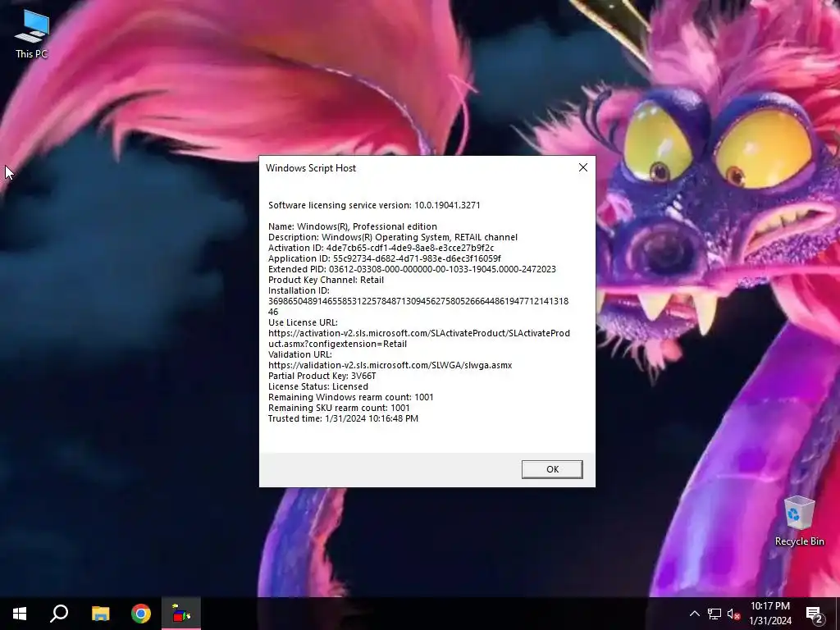Click the activation-v2 Use License URL text
The height and width of the screenshot is (630, 840).
(x=419, y=339)
